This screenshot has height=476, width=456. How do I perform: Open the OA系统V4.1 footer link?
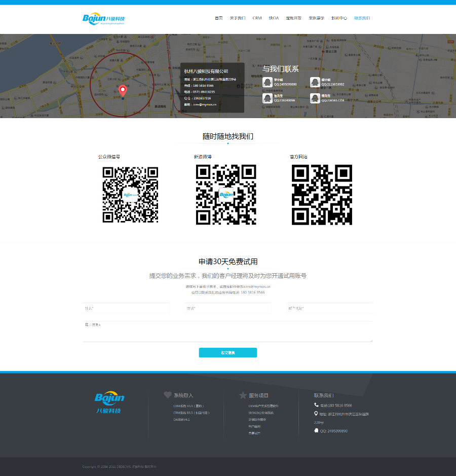[x=181, y=420]
